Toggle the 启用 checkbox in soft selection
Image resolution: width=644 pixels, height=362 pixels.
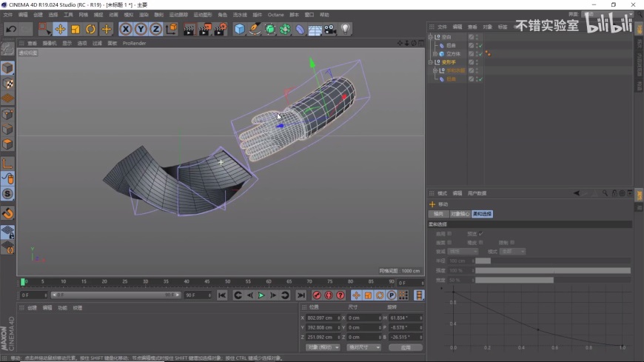[x=449, y=233]
